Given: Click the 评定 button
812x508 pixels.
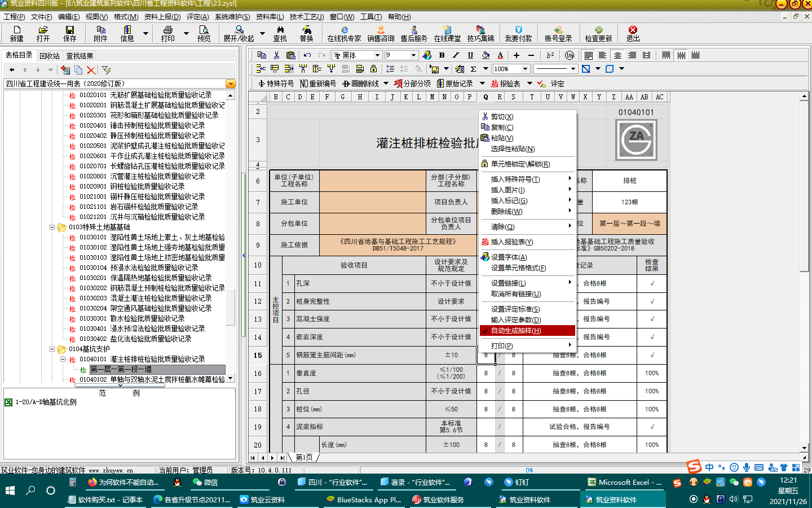Looking at the screenshot, I should [551, 84].
